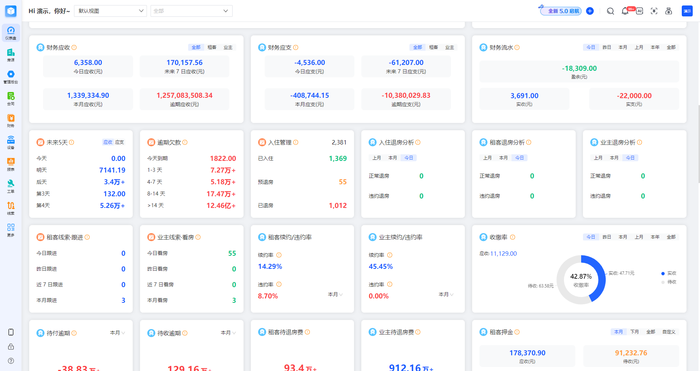Select 上月 in 入住退房分析 card
The height and width of the screenshot is (371, 700).
[x=376, y=158]
